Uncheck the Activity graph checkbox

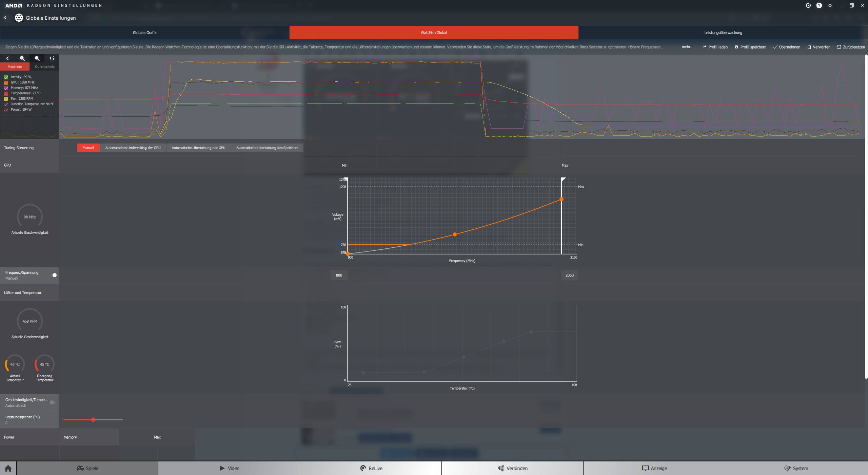pos(6,77)
